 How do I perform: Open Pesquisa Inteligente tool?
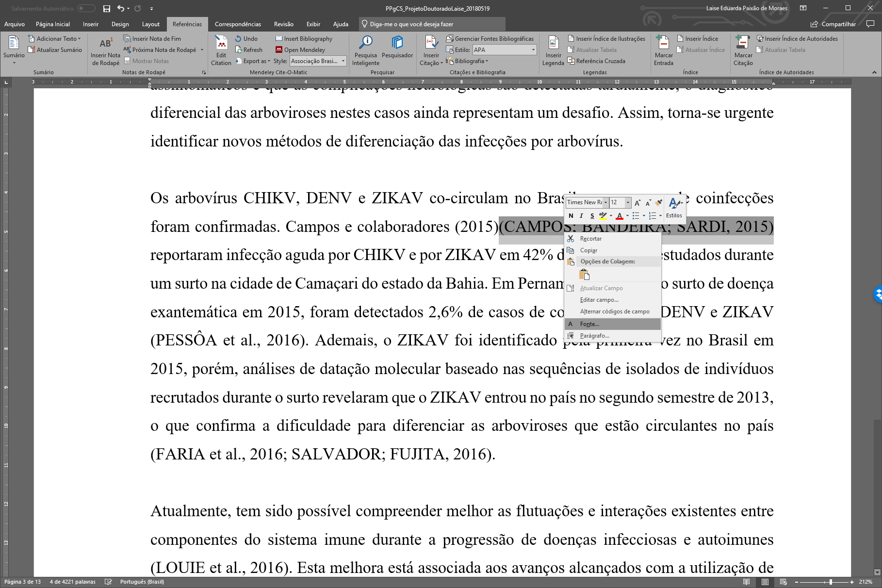(x=366, y=50)
